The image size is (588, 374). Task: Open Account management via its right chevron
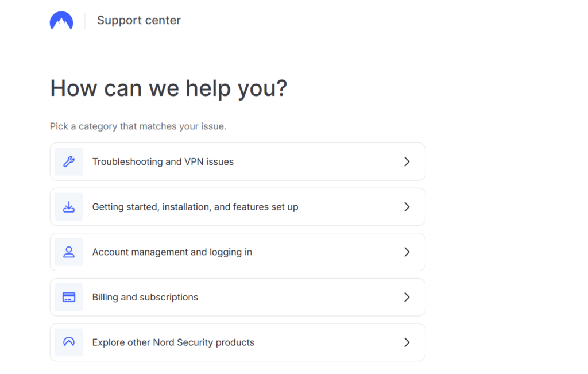[x=407, y=252]
